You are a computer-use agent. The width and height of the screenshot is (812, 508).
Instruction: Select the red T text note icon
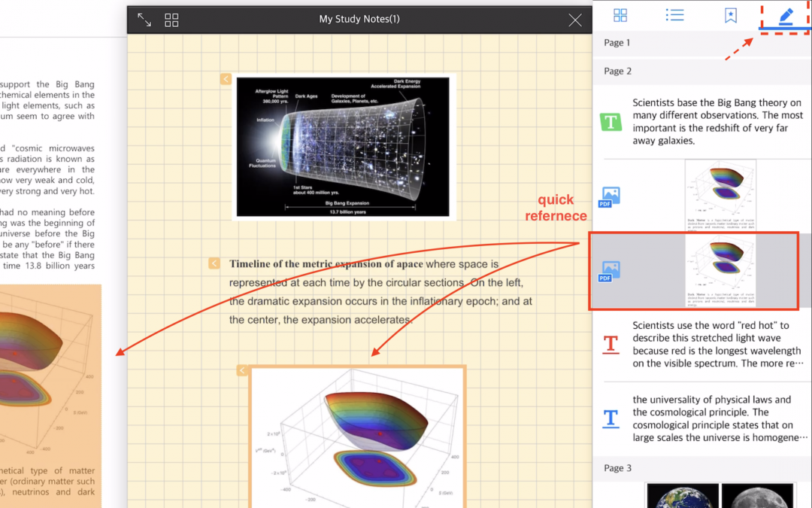click(611, 344)
